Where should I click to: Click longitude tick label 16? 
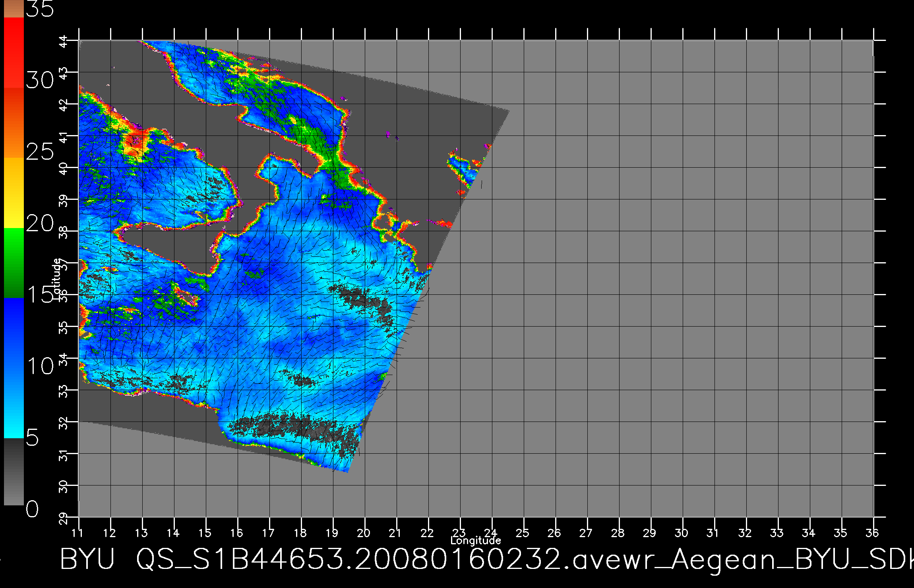[x=237, y=533]
